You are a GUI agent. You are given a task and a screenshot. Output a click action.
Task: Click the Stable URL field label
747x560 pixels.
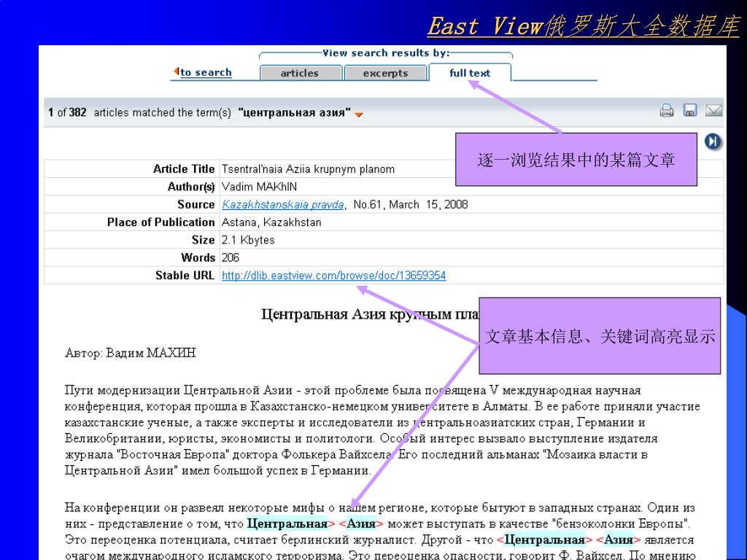185,275
